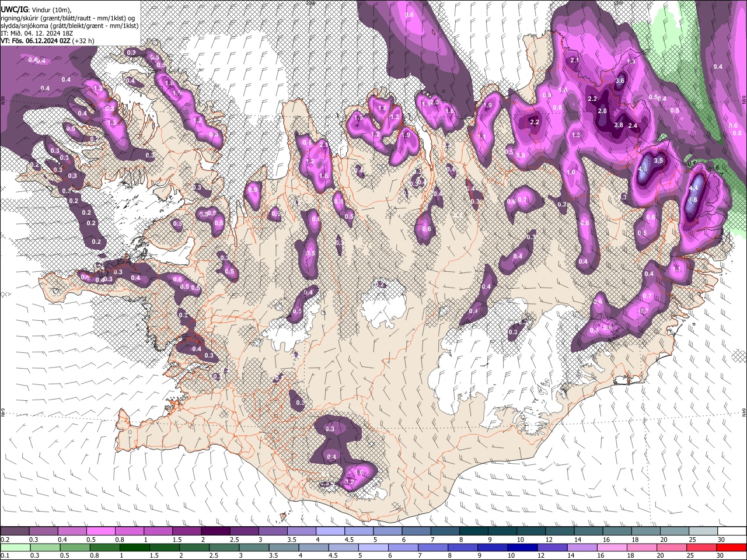Click the red-pink swatch between 25 and 30
This screenshot has width=747, height=560.
(701, 548)
